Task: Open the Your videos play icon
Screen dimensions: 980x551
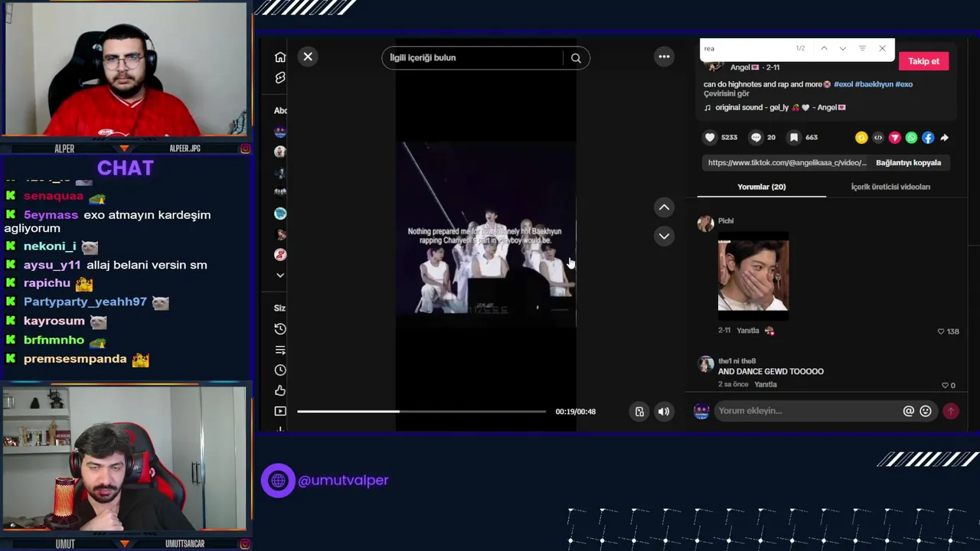Action: click(x=280, y=411)
